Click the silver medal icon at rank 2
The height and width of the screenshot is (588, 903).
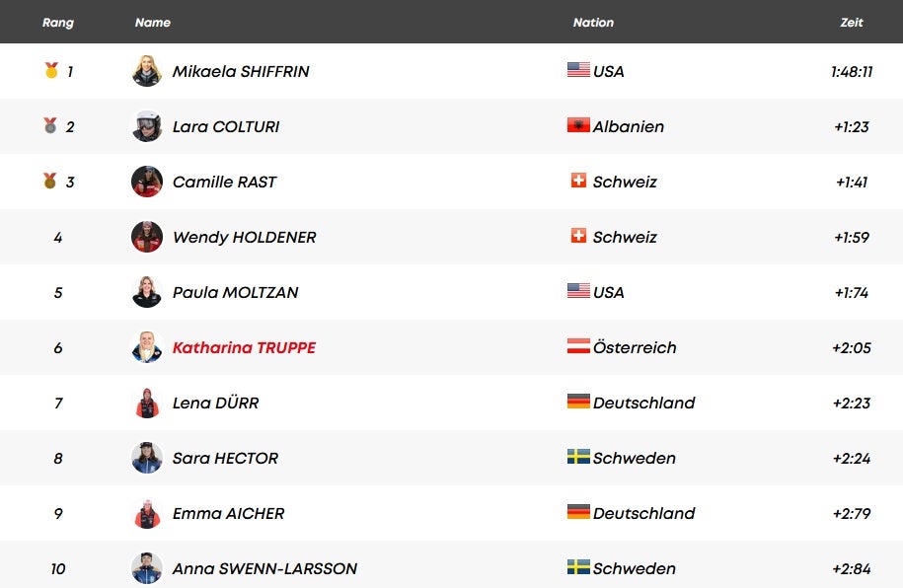click(x=50, y=126)
